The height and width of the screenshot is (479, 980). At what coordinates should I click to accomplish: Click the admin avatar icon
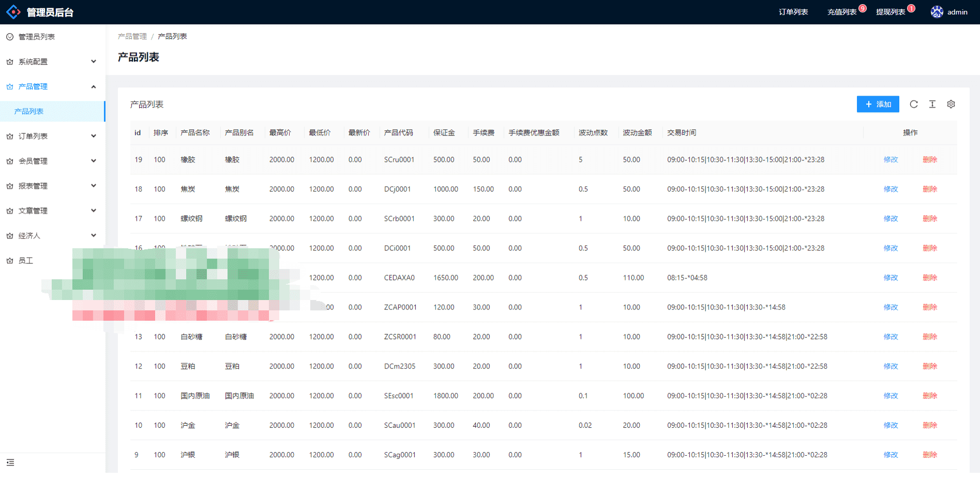937,12
